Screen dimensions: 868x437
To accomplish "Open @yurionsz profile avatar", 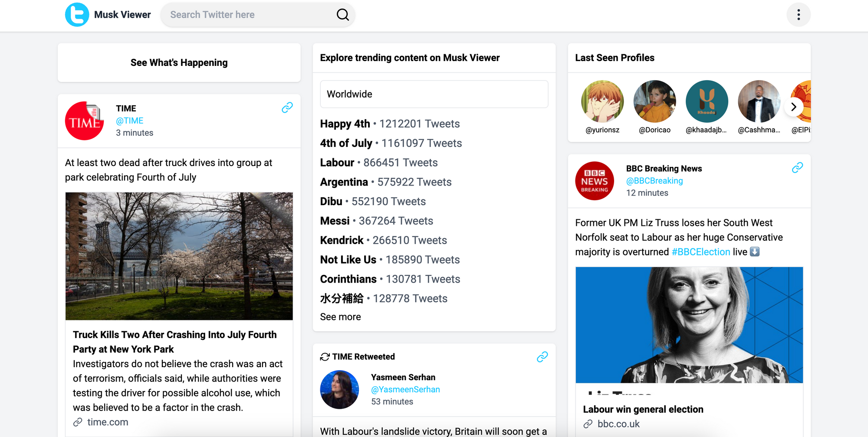I will point(602,101).
